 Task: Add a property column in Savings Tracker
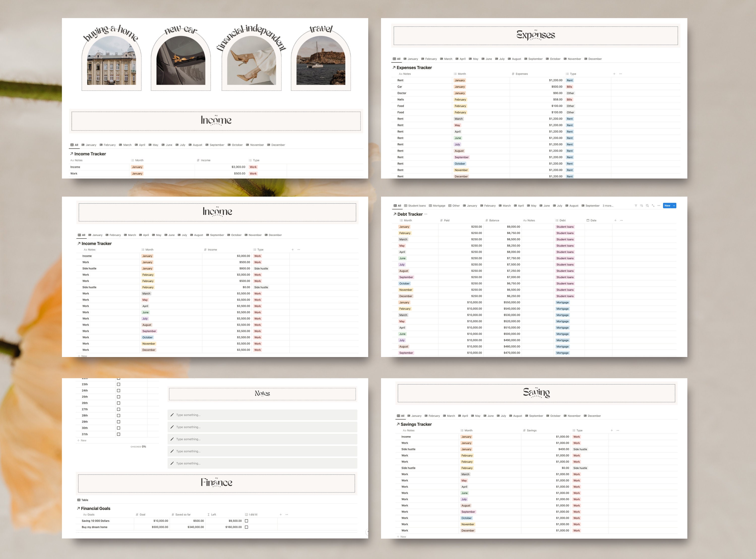pos(612,430)
